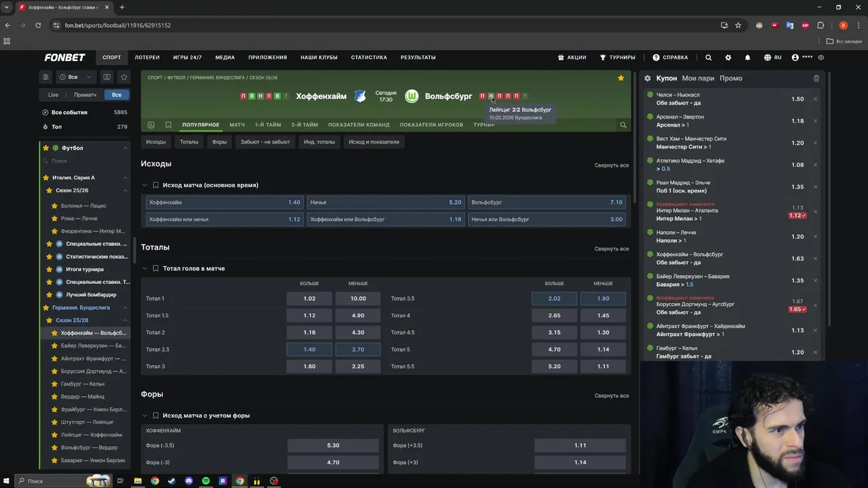The height and width of the screenshot is (488, 868).
Task: Bet on Ничья at 5.20
Action: [x=385, y=202]
